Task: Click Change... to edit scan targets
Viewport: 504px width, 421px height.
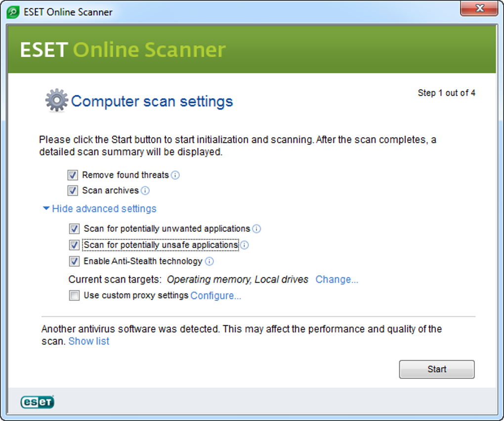Action: [336, 279]
